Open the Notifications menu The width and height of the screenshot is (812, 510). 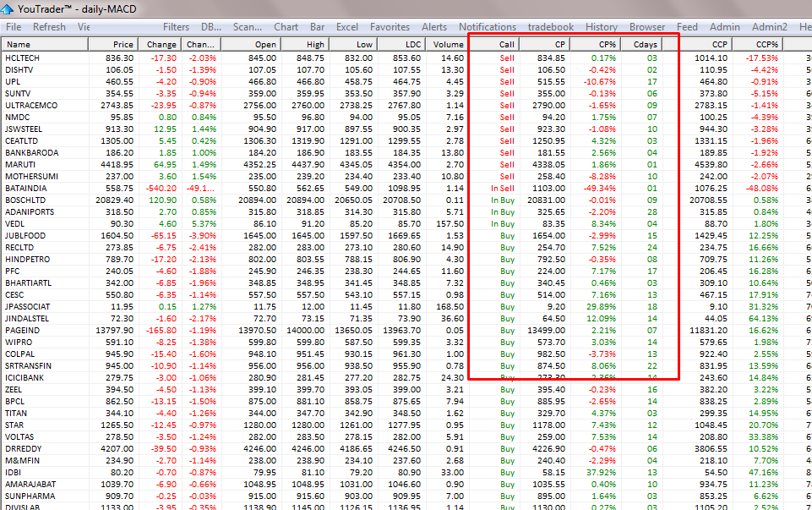[x=488, y=27]
